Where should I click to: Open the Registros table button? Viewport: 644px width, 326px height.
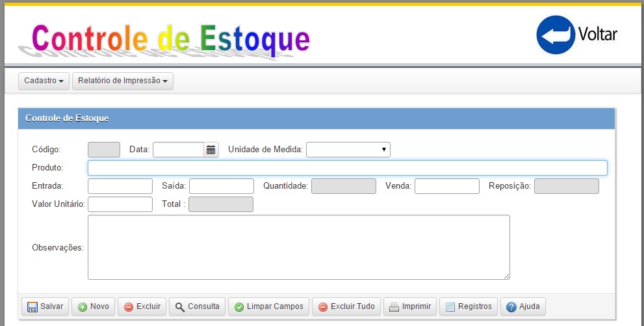pyautogui.click(x=469, y=306)
